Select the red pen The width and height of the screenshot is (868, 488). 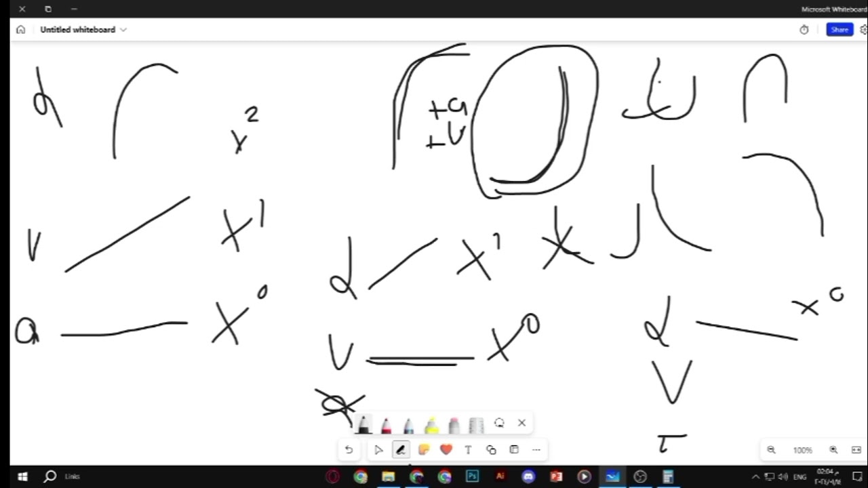386,424
